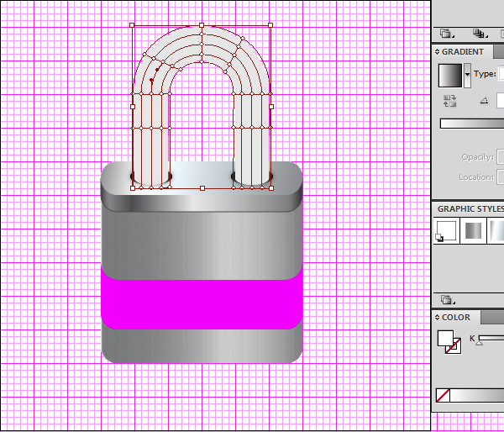Click the bottom-center bounding box handle
The height and width of the screenshot is (432, 504).
202,188
